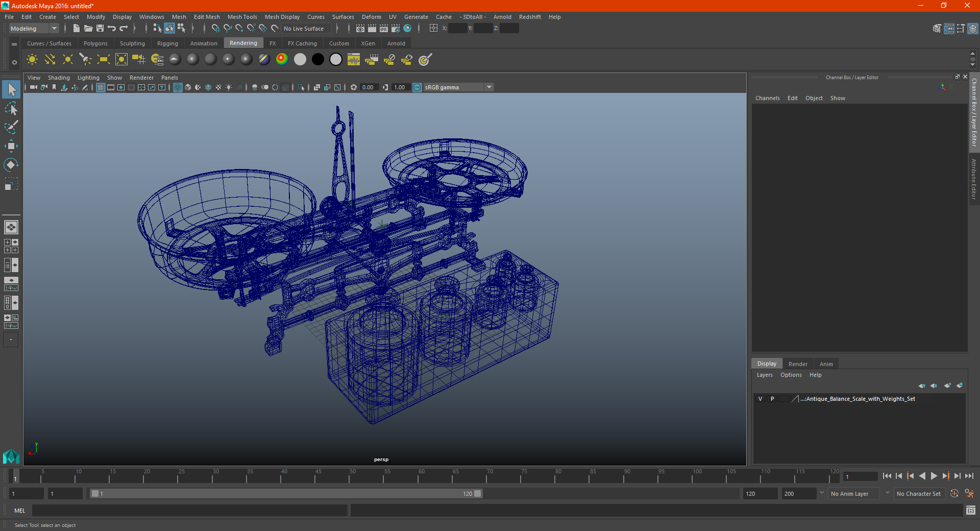Create a volume light from the shelf

coord(121,60)
